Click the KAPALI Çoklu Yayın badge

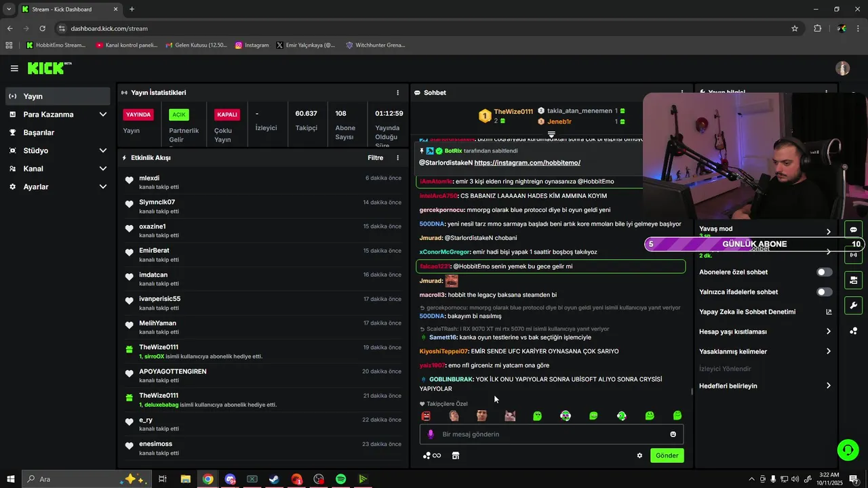(x=227, y=115)
